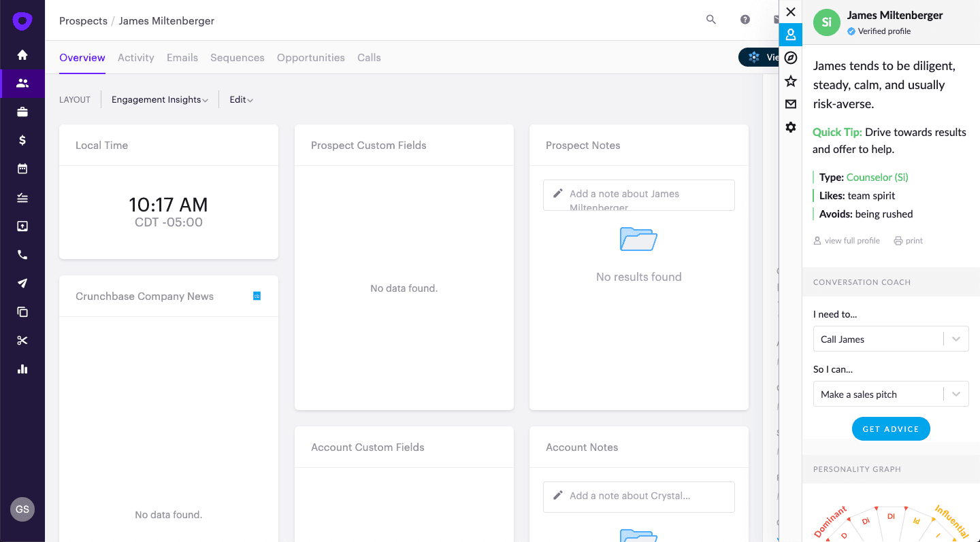Open Accounts briefcase icon in sidebar

pos(22,112)
